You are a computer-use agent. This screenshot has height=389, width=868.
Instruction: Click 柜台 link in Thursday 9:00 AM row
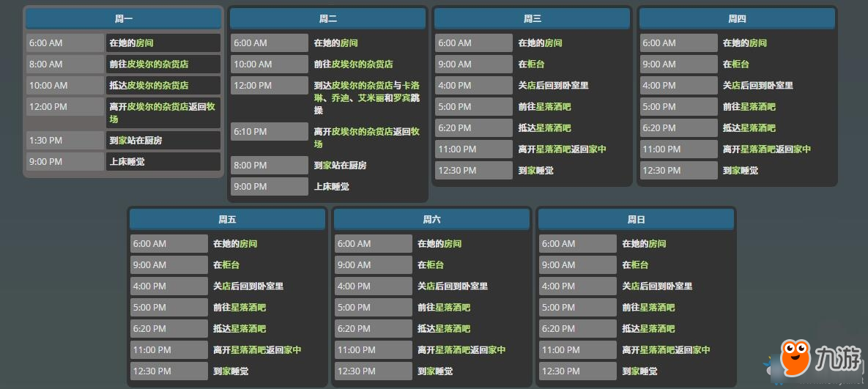tap(741, 64)
